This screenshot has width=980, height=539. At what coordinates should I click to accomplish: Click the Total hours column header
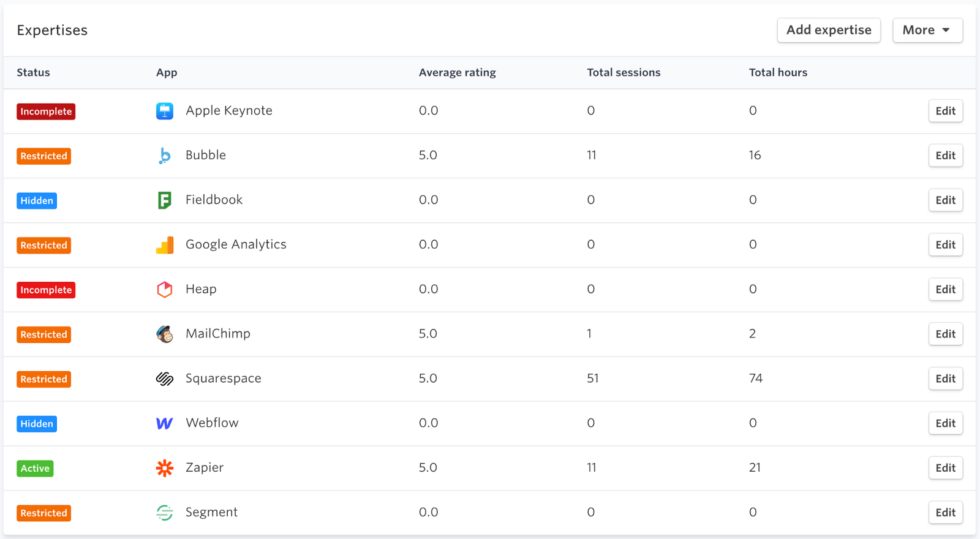[778, 72]
